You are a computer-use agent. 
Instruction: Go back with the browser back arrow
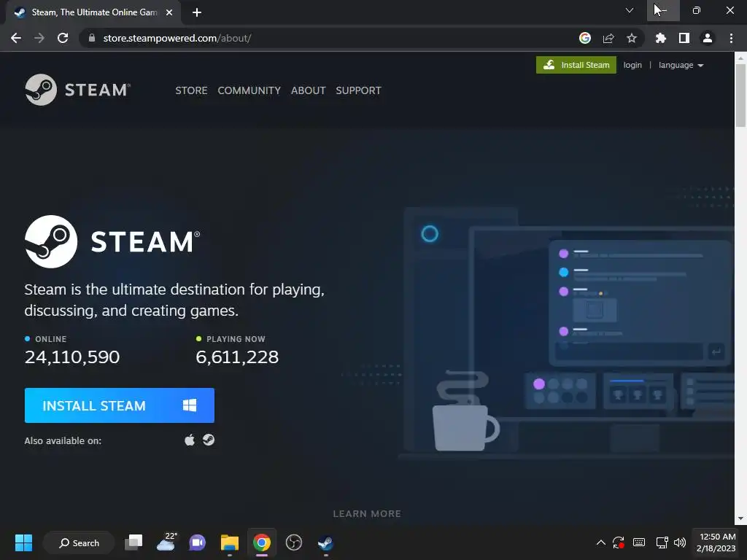point(16,38)
